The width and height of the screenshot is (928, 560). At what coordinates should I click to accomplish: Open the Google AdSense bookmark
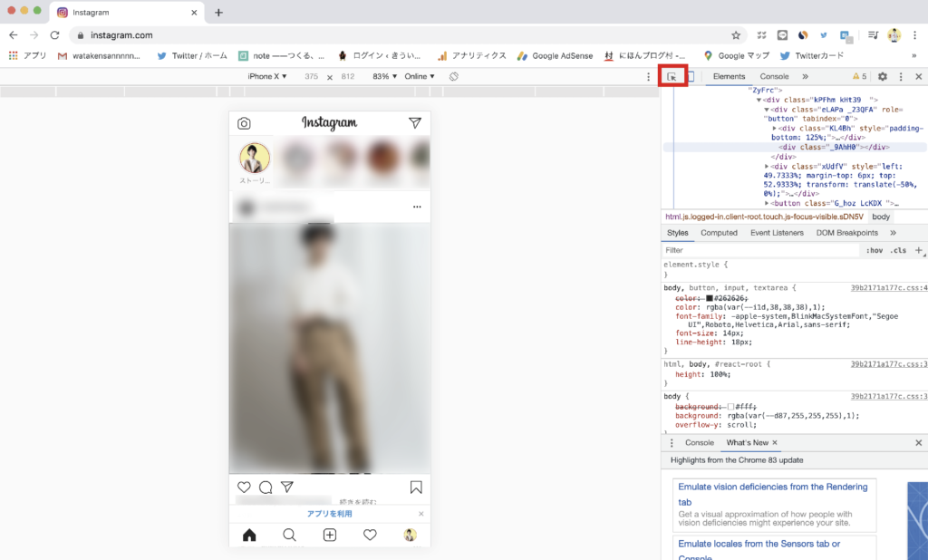[556, 55]
